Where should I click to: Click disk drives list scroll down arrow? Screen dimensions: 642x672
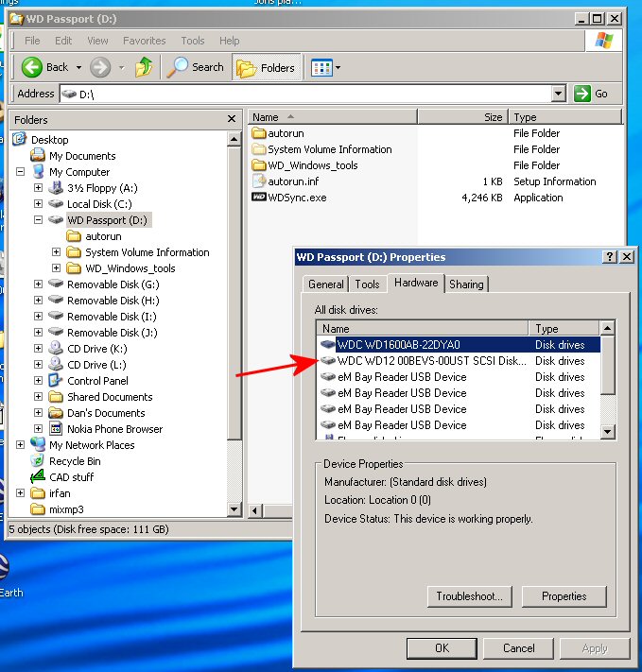coord(608,431)
